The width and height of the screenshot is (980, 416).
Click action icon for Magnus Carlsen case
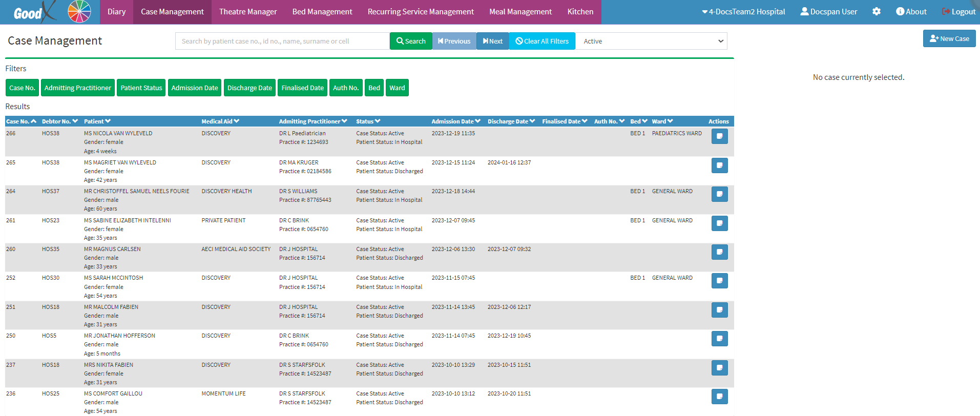[x=719, y=252]
